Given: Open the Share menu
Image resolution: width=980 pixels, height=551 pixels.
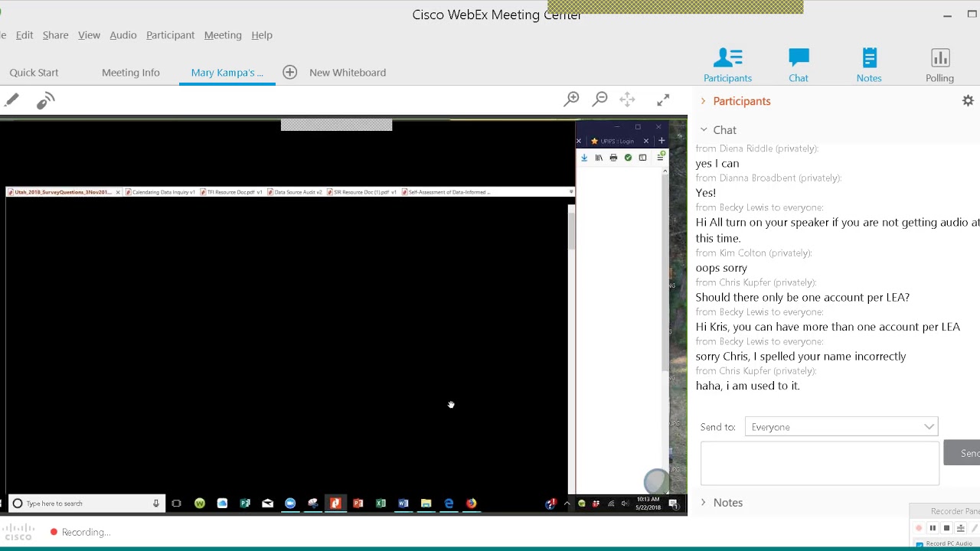Looking at the screenshot, I should point(55,35).
